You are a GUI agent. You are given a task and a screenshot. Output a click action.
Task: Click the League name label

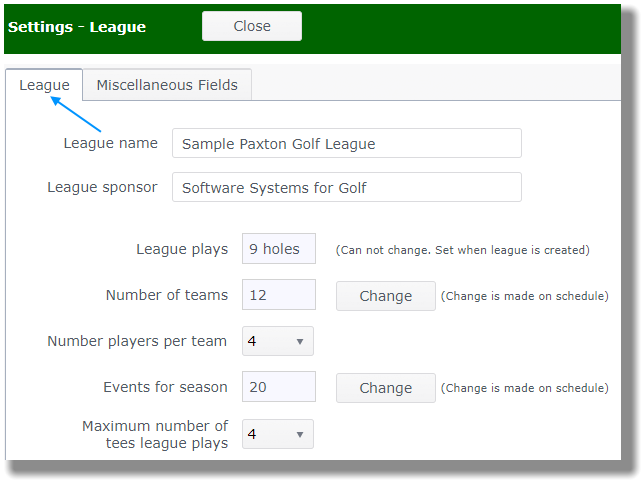point(110,143)
